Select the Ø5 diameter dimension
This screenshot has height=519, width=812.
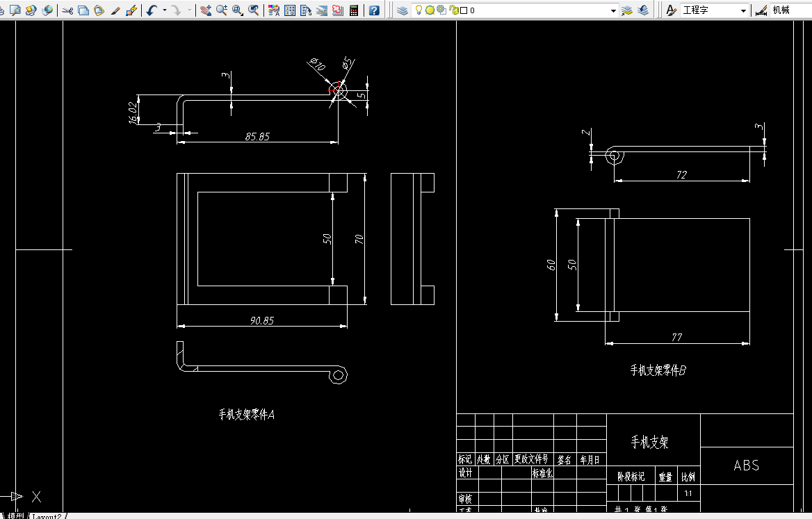(348, 63)
